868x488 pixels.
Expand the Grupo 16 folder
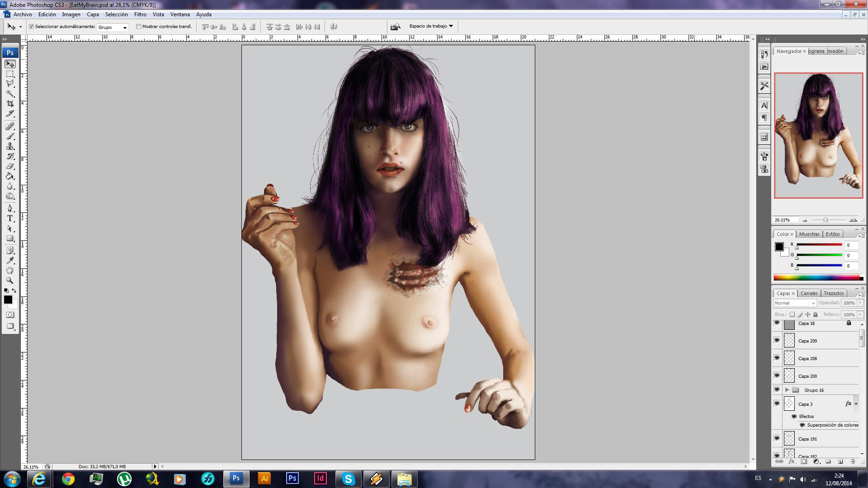[787, 390]
